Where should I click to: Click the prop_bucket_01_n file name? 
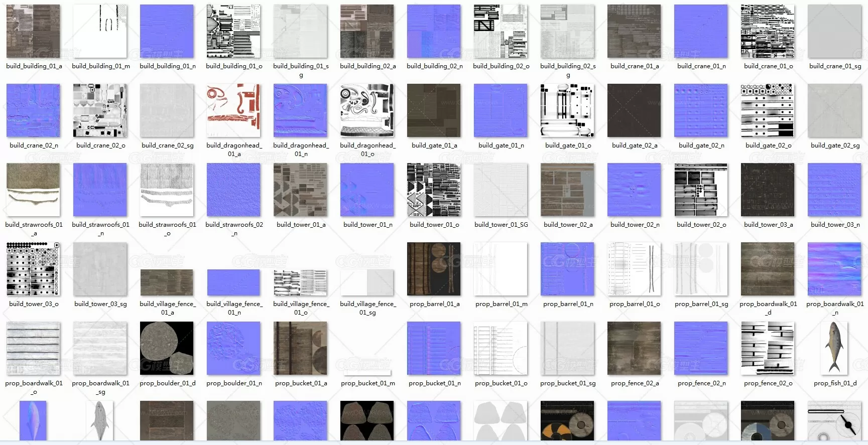click(x=434, y=383)
